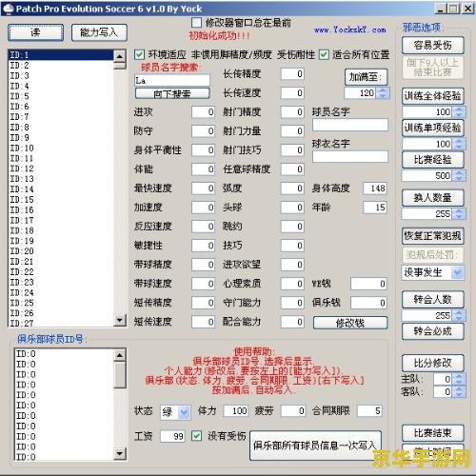The image size is (476, 476).
Task: Adjust the 255 stepper under 转会人数
Action: pyautogui.click(x=459, y=315)
